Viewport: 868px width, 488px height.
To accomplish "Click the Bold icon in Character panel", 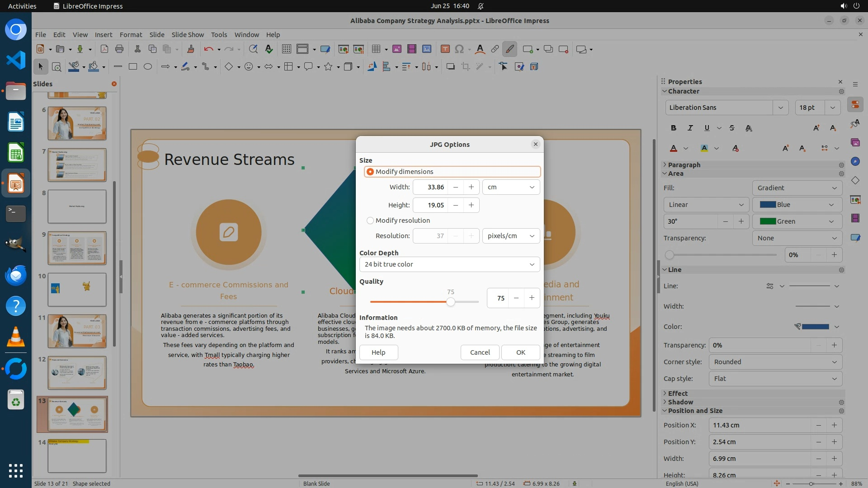I will click(x=674, y=128).
